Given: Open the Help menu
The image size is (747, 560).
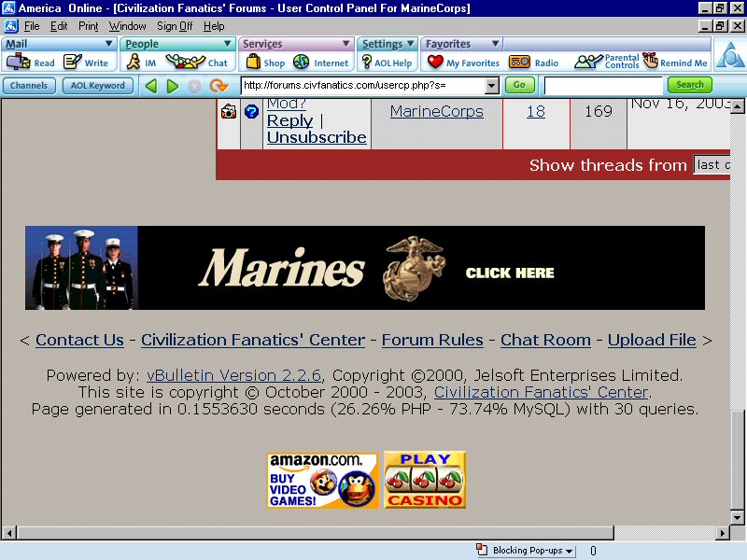Looking at the screenshot, I should point(214,26).
